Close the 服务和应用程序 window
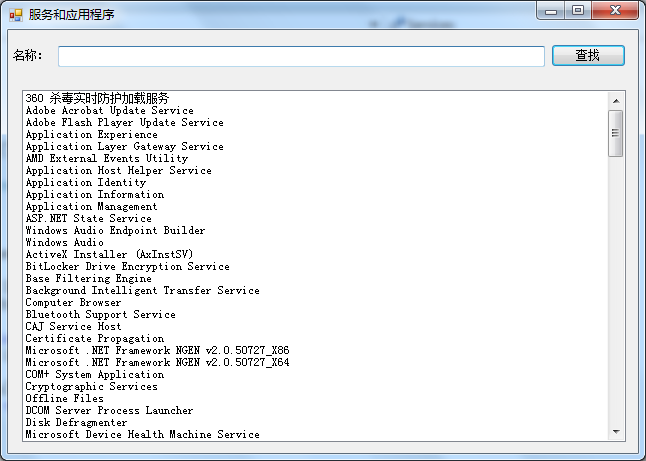The image size is (646, 461). [x=616, y=10]
